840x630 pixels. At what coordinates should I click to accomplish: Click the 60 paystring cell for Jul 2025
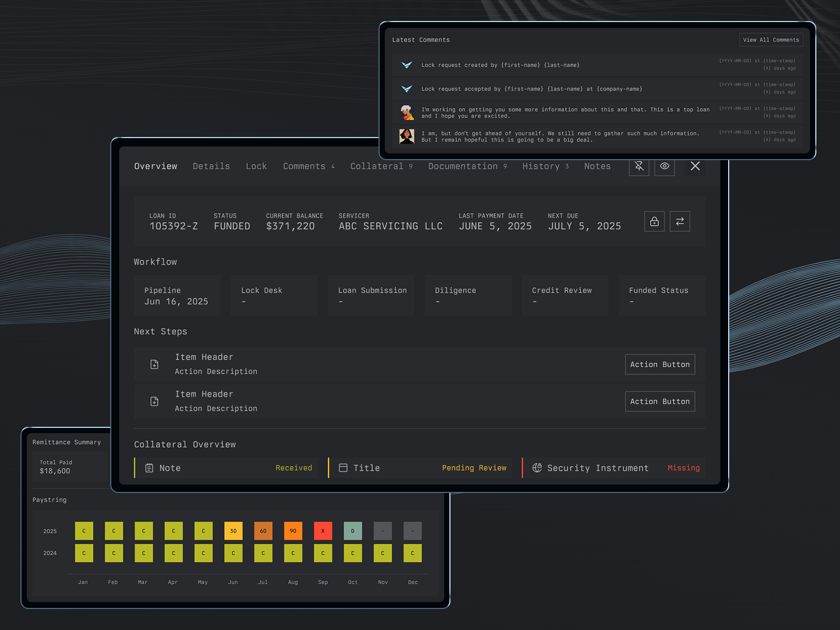[x=263, y=531]
